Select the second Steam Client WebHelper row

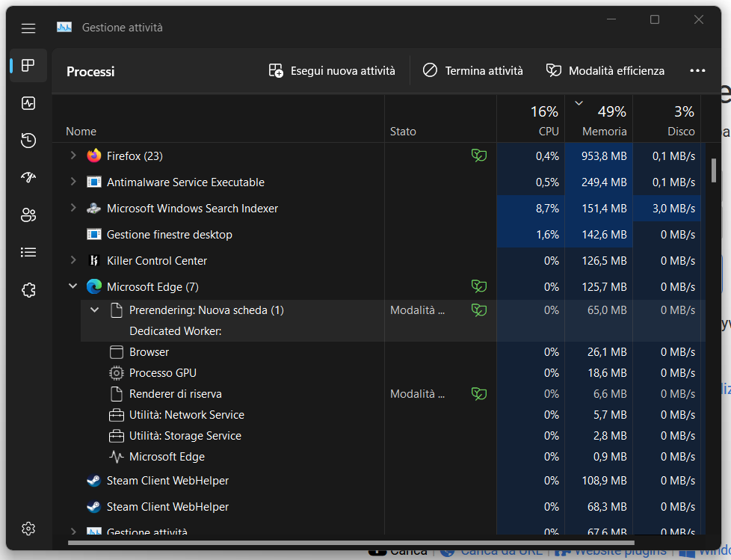pyautogui.click(x=378, y=507)
